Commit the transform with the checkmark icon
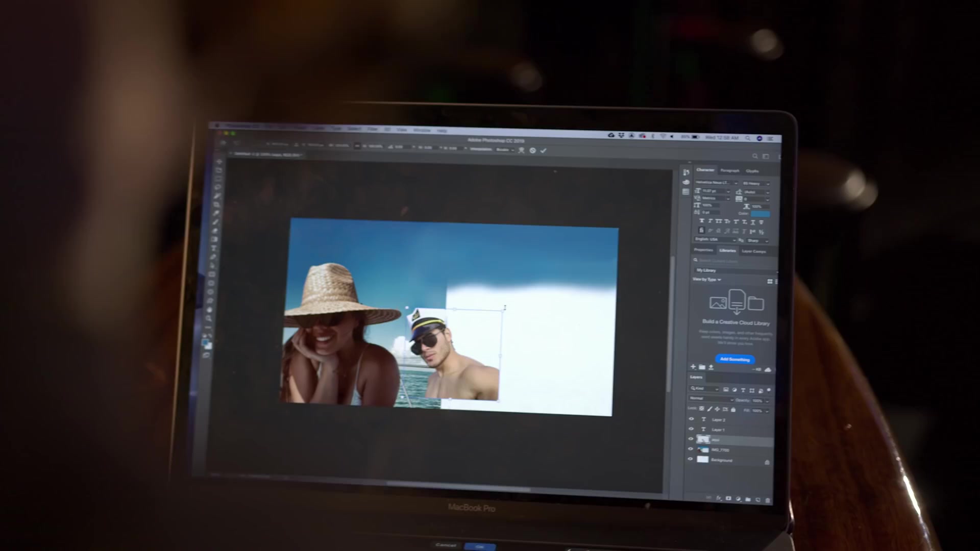Image resolution: width=980 pixels, height=551 pixels. pyautogui.click(x=543, y=151)
